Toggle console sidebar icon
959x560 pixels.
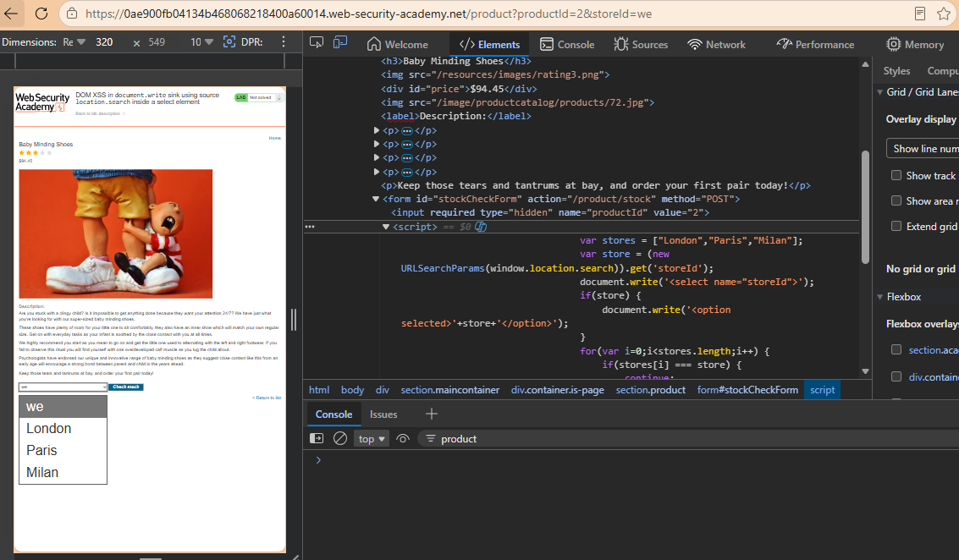[x=317, y=438]
